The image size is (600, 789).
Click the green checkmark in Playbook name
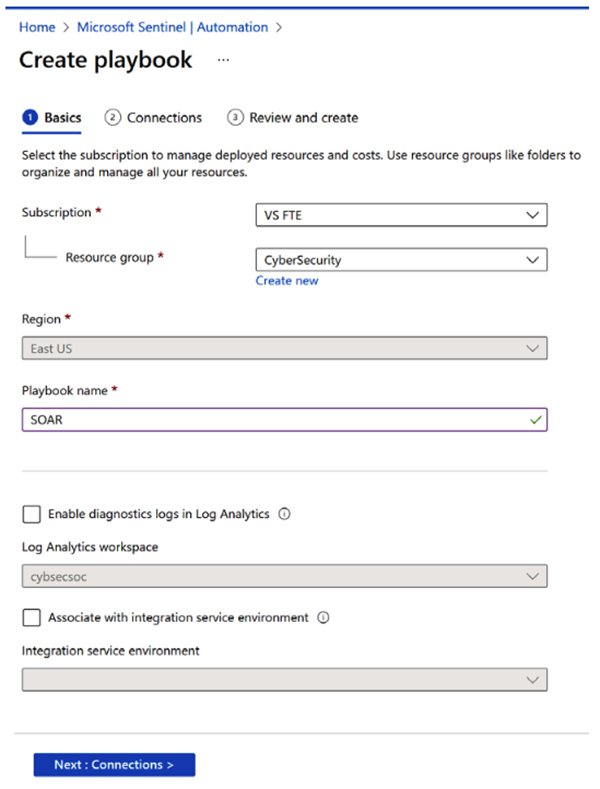[535, 420]
